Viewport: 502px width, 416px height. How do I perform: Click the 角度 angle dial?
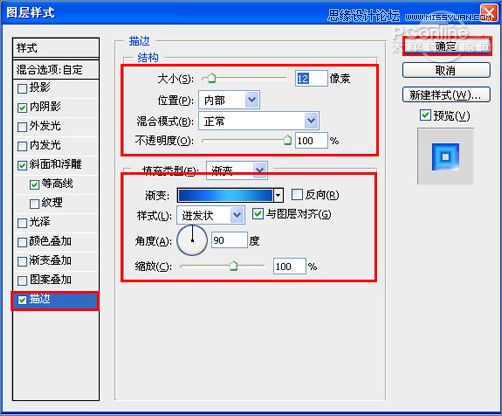click(192, 240)
